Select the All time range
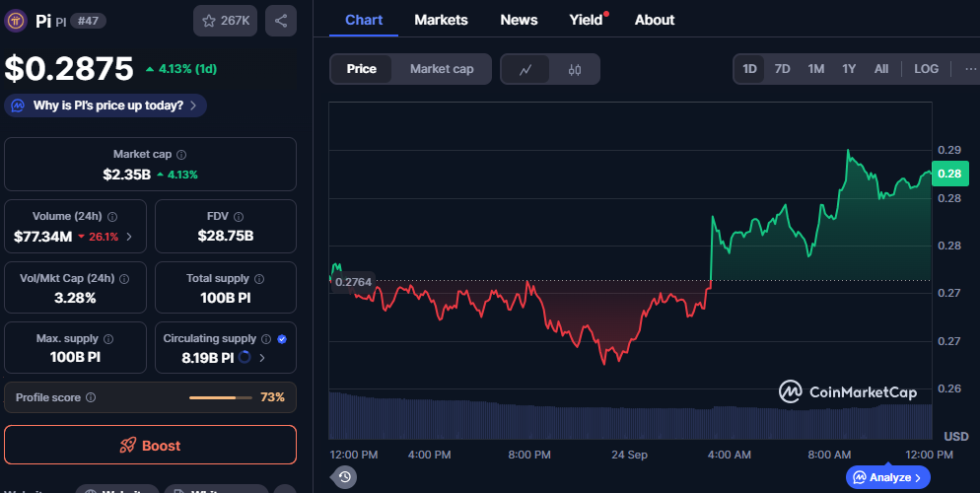The height and width of the screenshot is (493, 980). click(881, 69)
